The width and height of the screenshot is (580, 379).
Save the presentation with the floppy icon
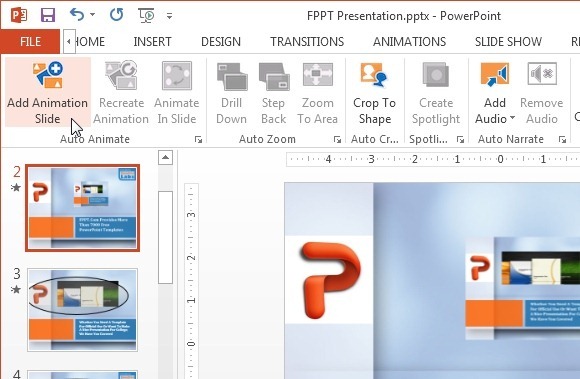point(48,16)
